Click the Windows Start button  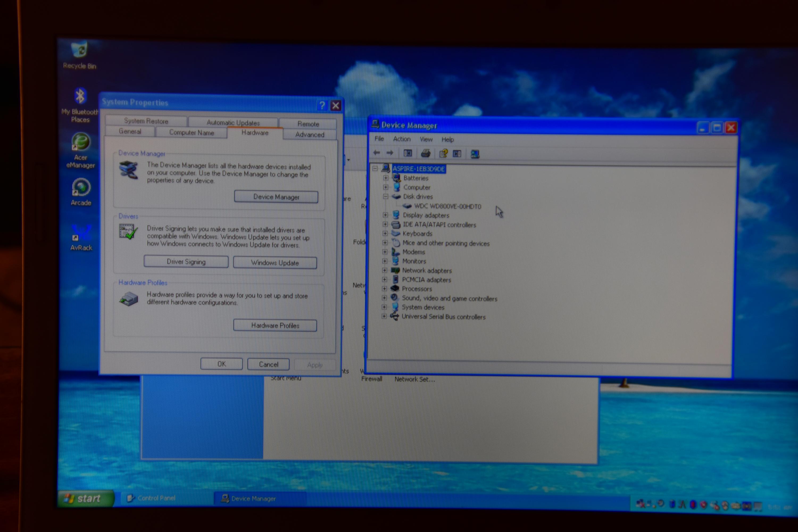[85, 498]
